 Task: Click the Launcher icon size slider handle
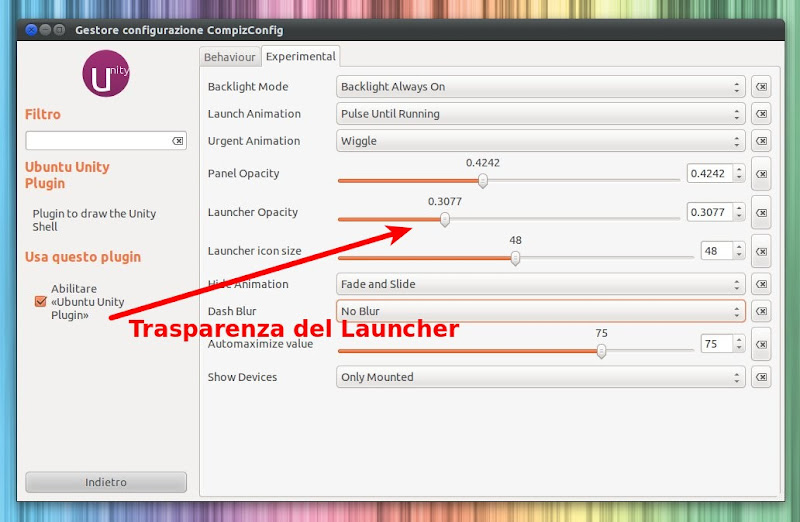515,258
